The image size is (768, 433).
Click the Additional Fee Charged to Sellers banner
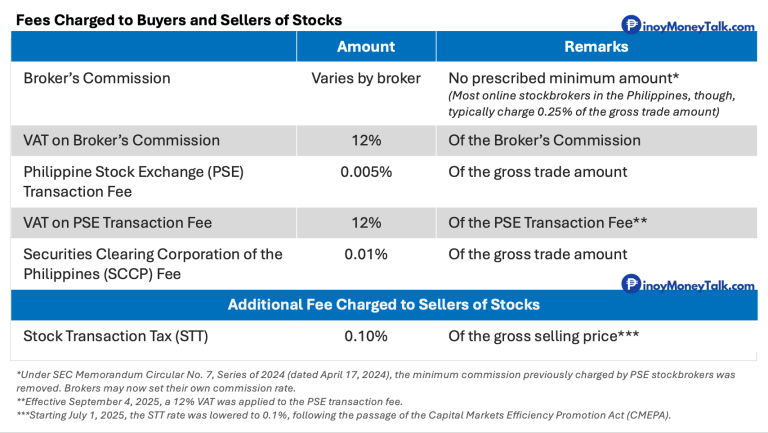coord(384,304)
